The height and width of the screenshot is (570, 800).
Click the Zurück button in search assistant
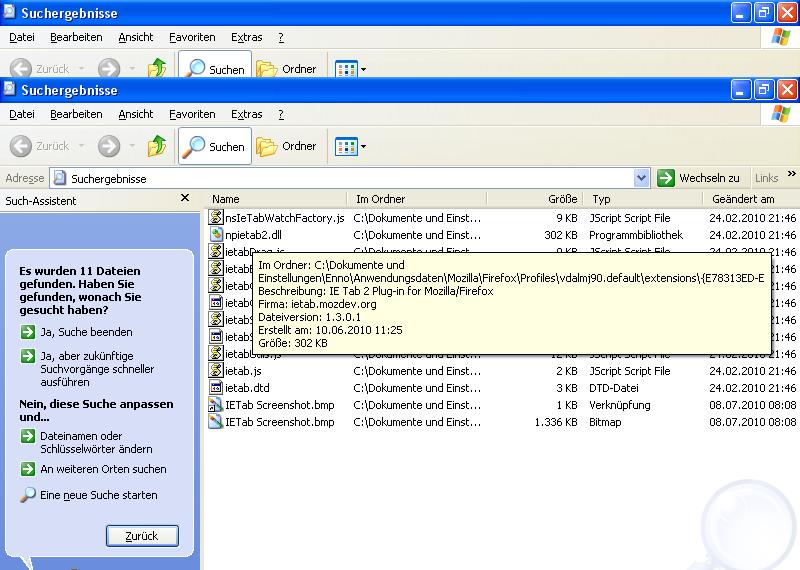click(x=142, y=536)
